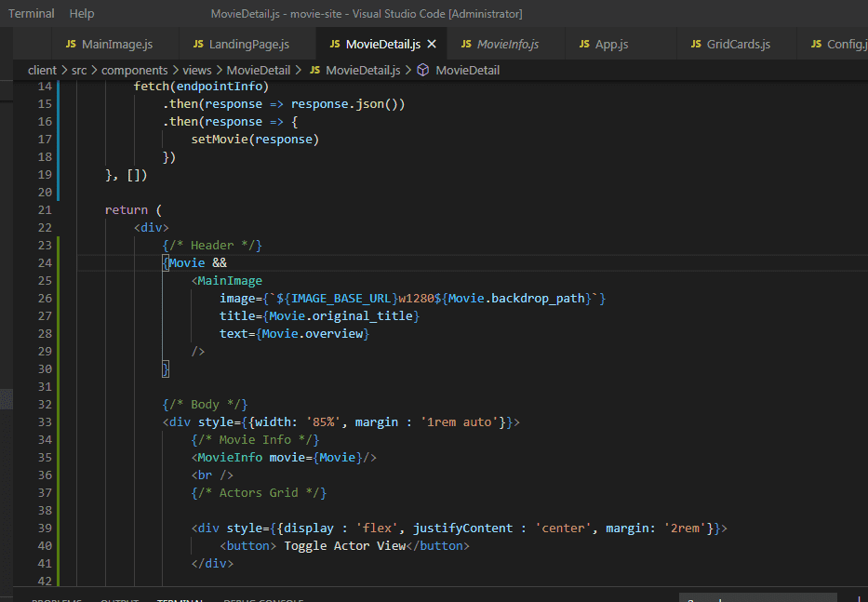Click the JS icon on active MovieDetail.js tab
The height and width of the screenshot is (602, 868).
coord(334,45)
